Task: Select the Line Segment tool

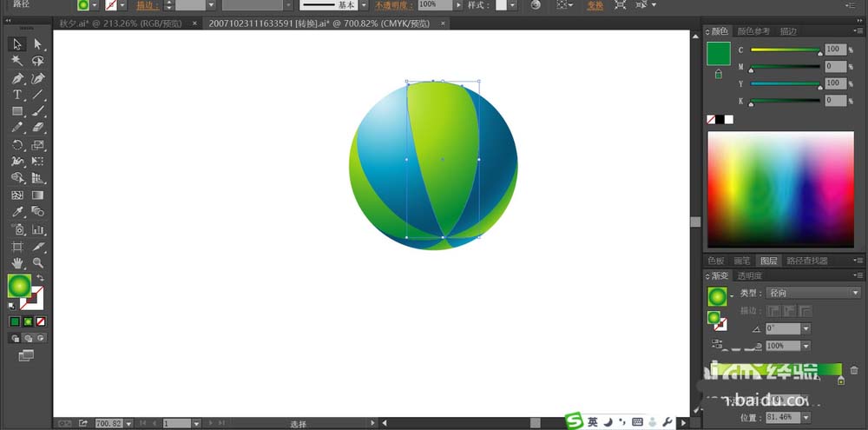Action: [x=37, y=95]
